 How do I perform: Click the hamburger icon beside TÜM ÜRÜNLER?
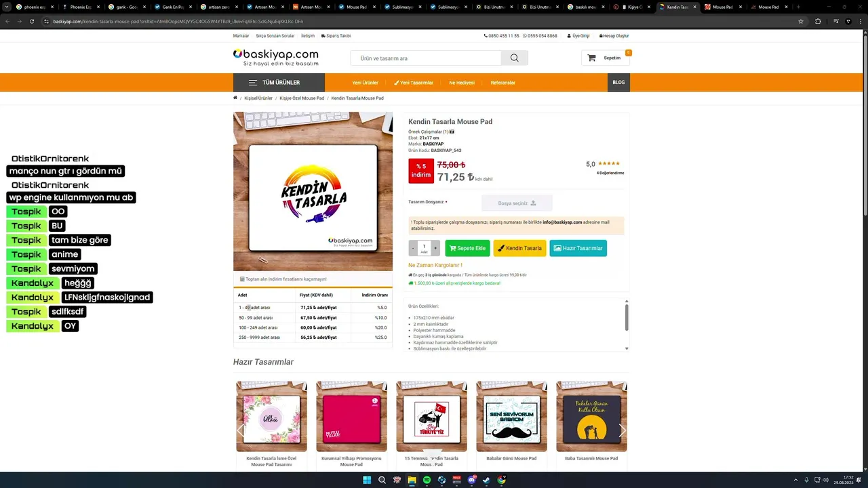252,83
